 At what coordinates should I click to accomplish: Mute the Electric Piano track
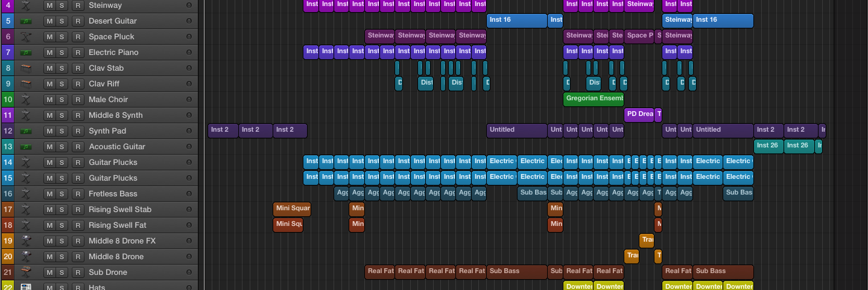click(49, 52)
